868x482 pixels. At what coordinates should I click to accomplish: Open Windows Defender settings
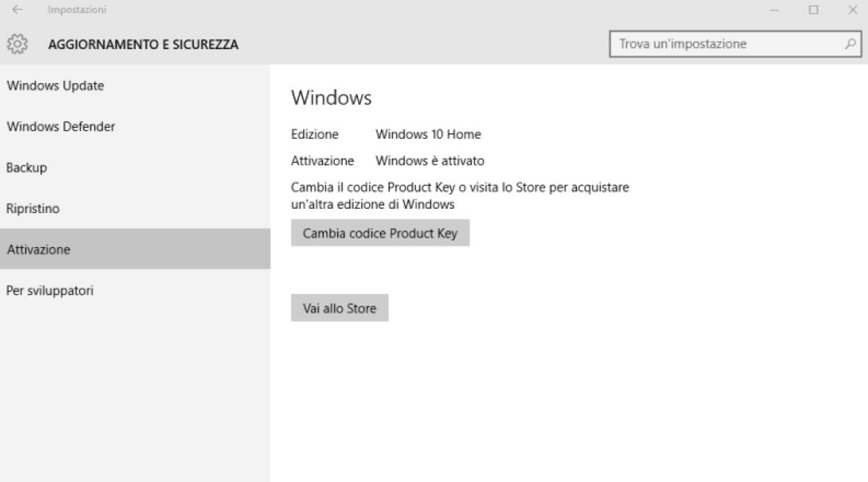60,126
